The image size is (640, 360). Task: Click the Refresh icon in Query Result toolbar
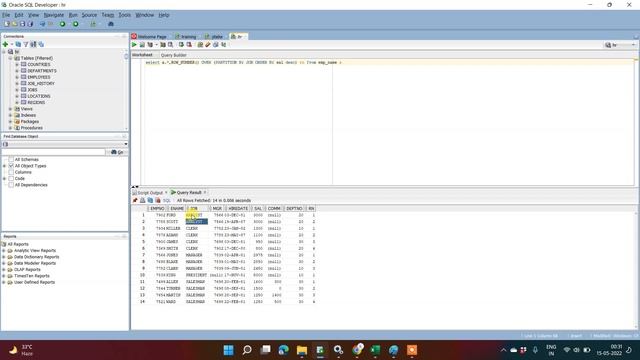150,200
